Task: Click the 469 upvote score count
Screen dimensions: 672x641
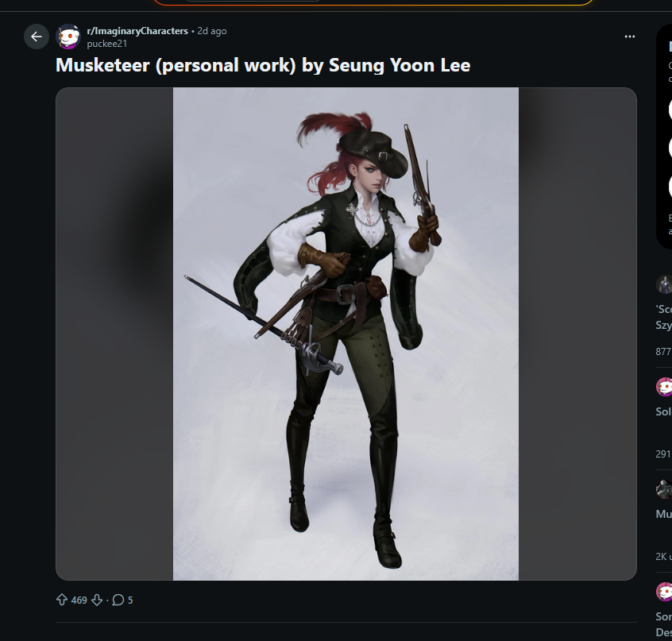Action: click(x=79, y=600)
